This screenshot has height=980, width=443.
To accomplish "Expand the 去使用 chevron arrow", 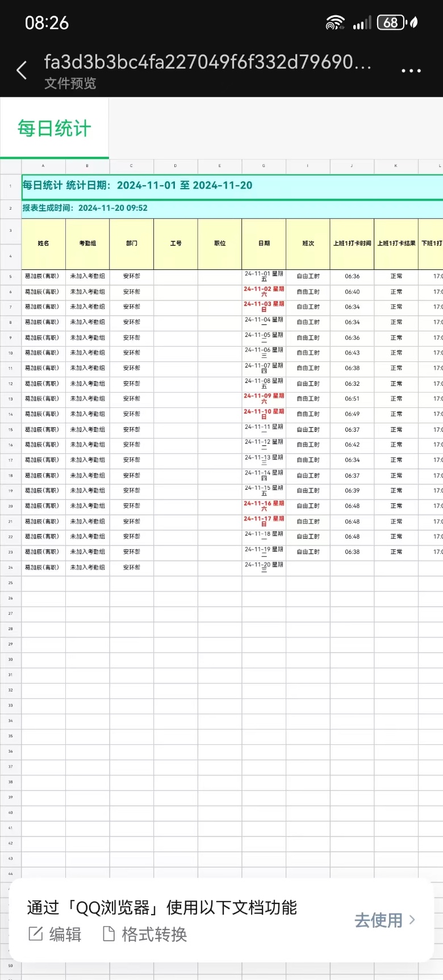I will [412, 920].
